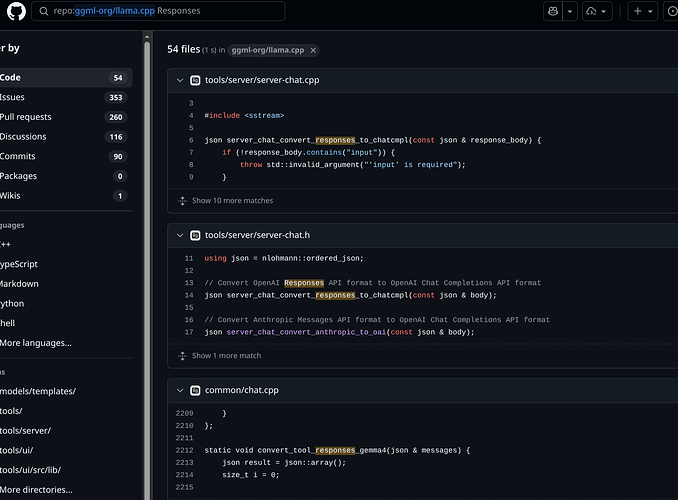
Task: Filter by Shell language
Action: (7, 323)
